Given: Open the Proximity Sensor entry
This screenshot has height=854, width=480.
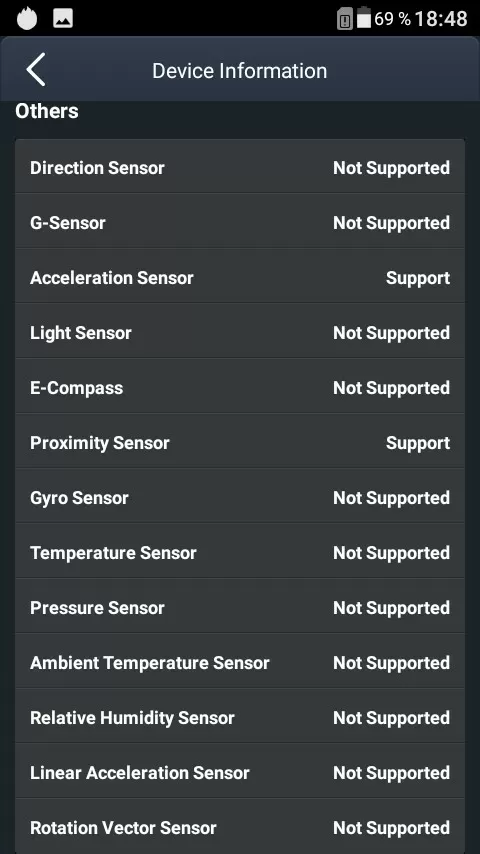Looking at the screenshot, I should click(240, 441).
